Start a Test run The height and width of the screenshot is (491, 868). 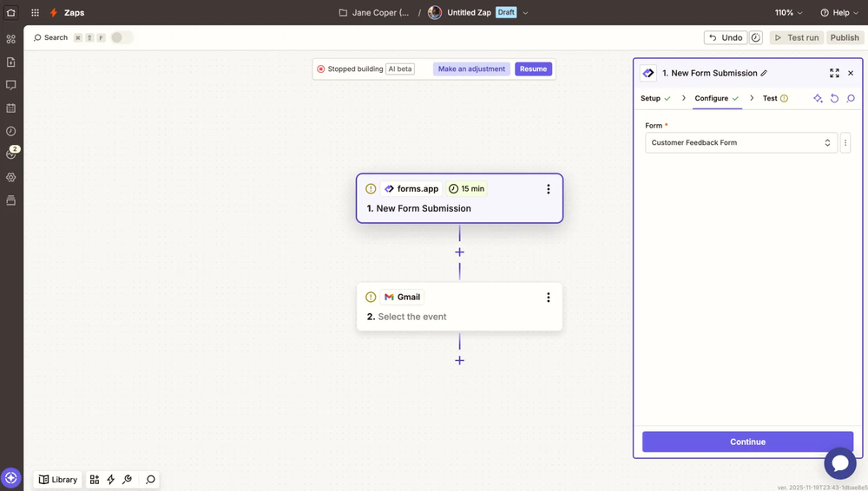[796, 37]
